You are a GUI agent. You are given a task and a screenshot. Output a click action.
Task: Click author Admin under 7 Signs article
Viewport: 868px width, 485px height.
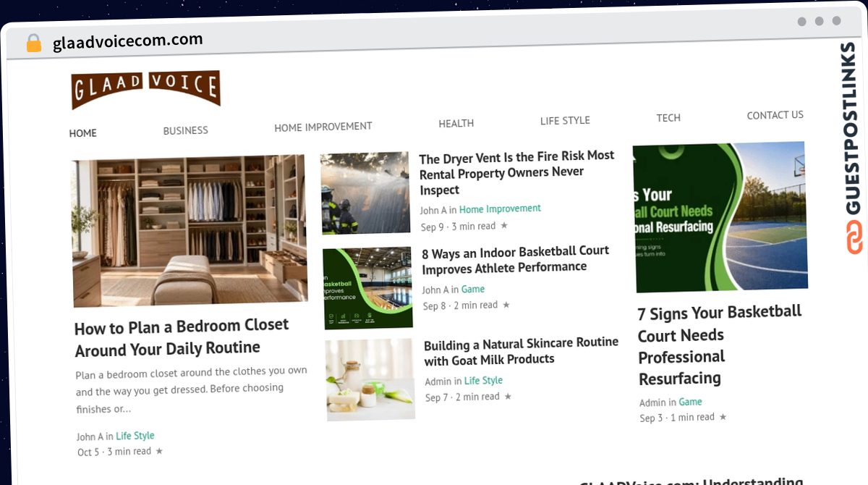[x=652, y=402]
